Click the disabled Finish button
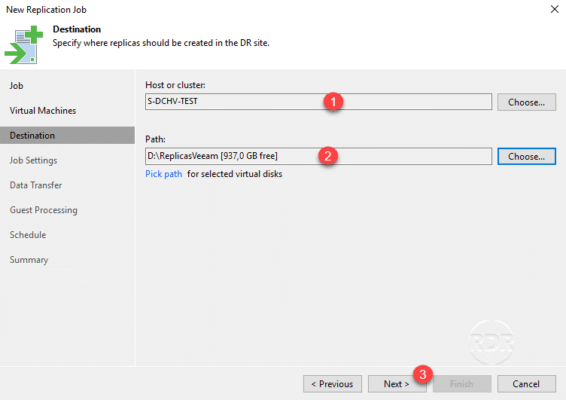This screenshot has height=400, width=566. point(462,384)
